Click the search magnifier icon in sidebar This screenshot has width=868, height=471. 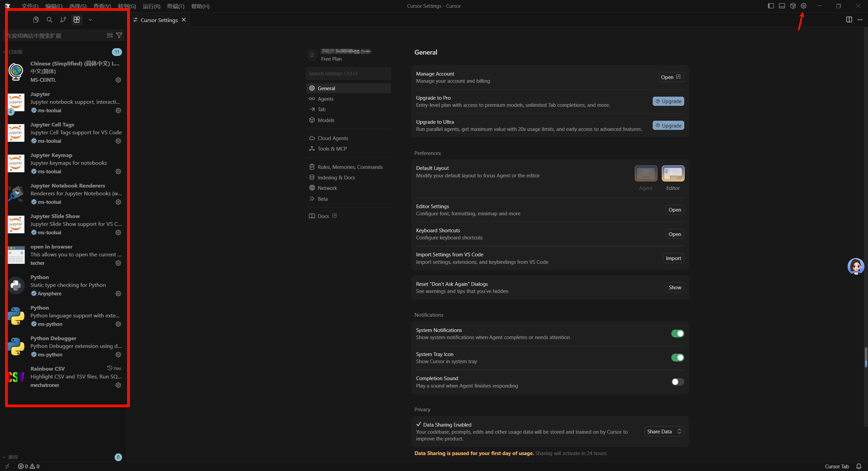pos(50,20)
